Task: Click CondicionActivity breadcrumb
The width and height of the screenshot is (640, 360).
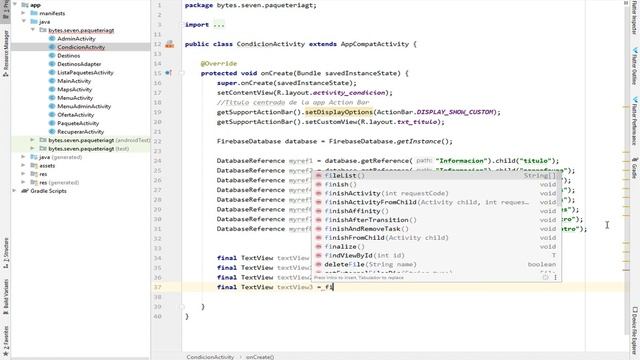Action: (210, 357)
